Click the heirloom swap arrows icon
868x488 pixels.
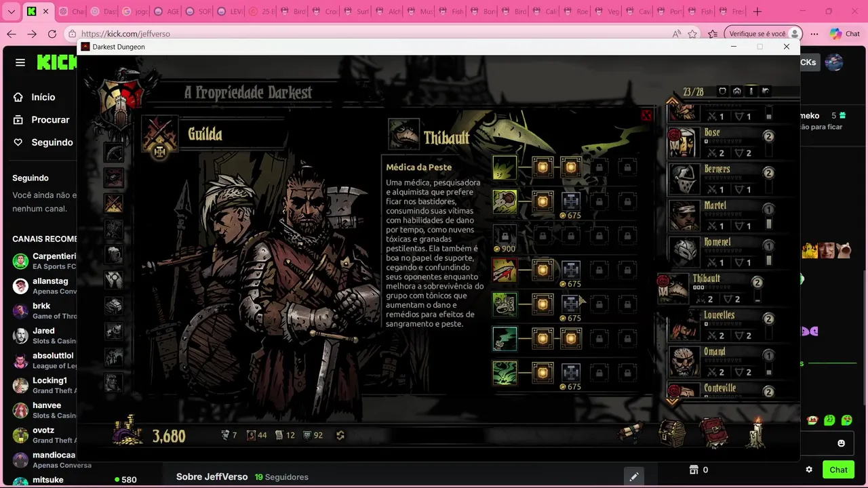pos(340,435)
